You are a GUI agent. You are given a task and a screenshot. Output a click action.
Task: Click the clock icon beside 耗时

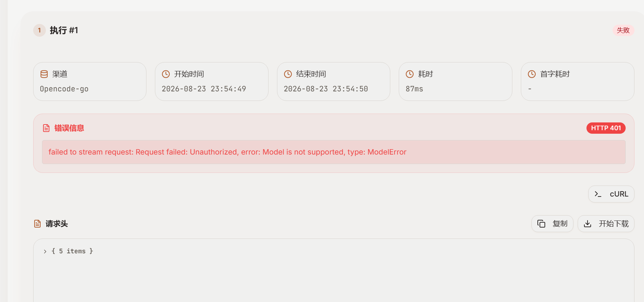pyautogui.click(x=410, y=74)
